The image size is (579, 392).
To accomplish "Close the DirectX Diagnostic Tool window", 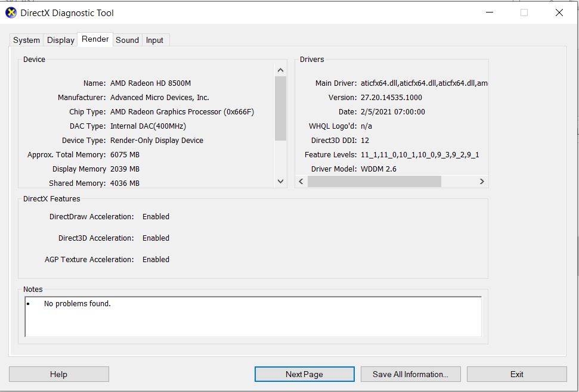I will click(x=559, y=13).
